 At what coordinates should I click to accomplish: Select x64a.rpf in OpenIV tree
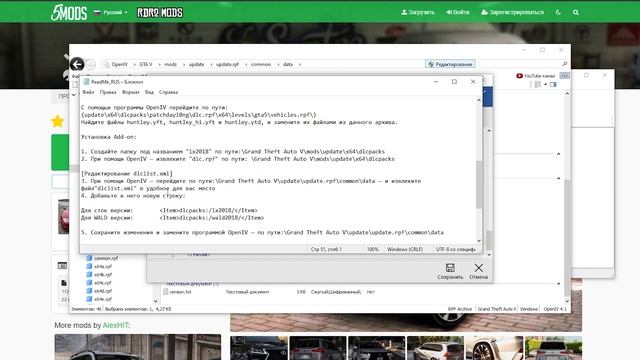coord(99,267)
